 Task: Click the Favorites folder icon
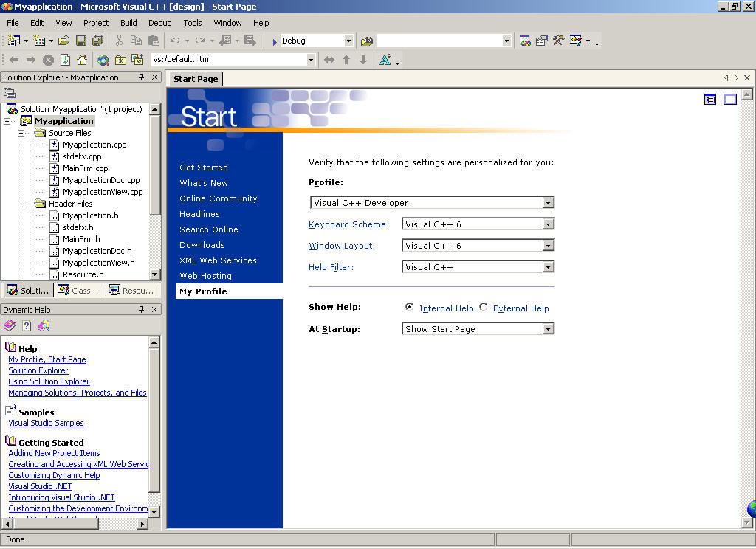(x=120, y=60)
